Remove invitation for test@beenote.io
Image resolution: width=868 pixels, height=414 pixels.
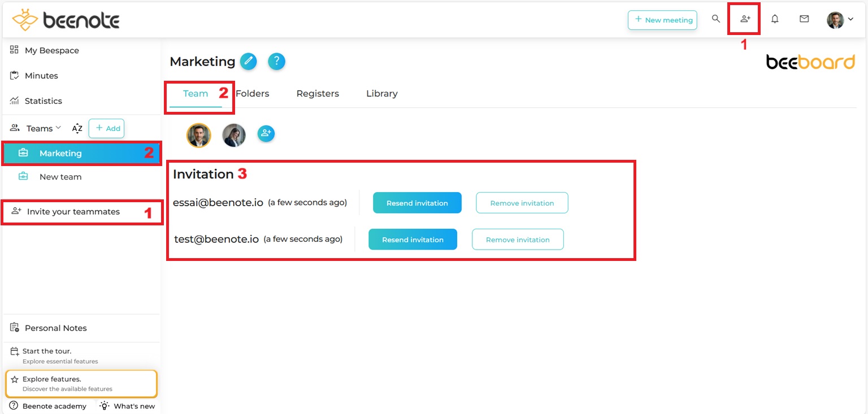518,239
